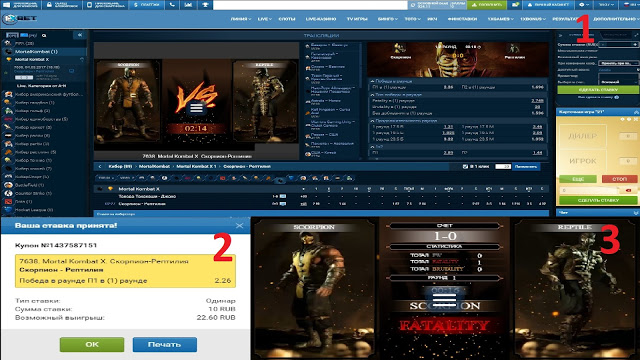The image size is (640, 360).
Task: Close the bet accepted dialog with X
Action: [240, 225]
